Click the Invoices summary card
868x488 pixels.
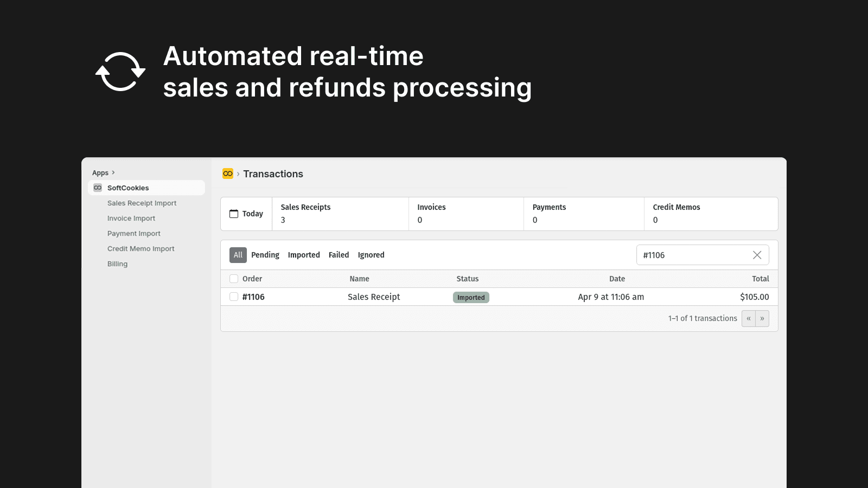click(x=466, y=214)
